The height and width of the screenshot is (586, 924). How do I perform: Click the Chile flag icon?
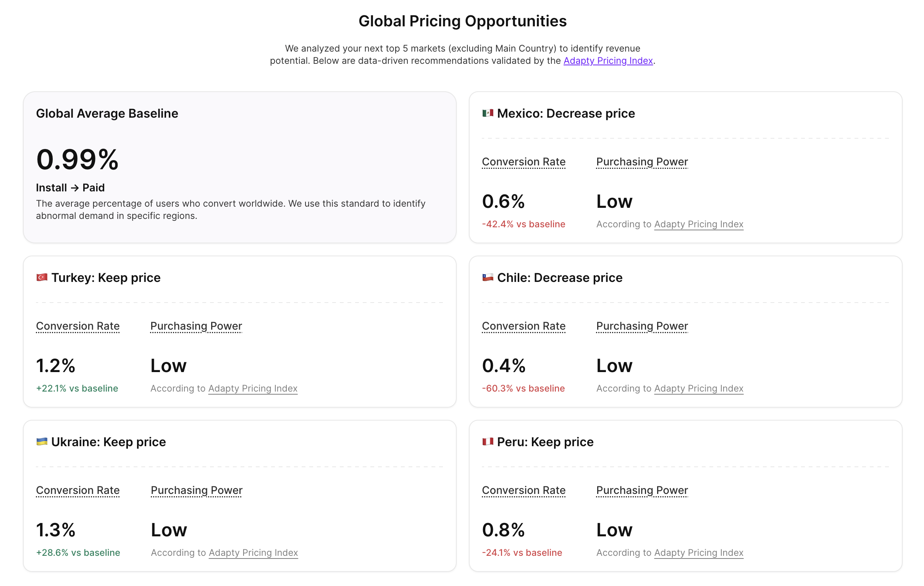[x=488, y=278]
